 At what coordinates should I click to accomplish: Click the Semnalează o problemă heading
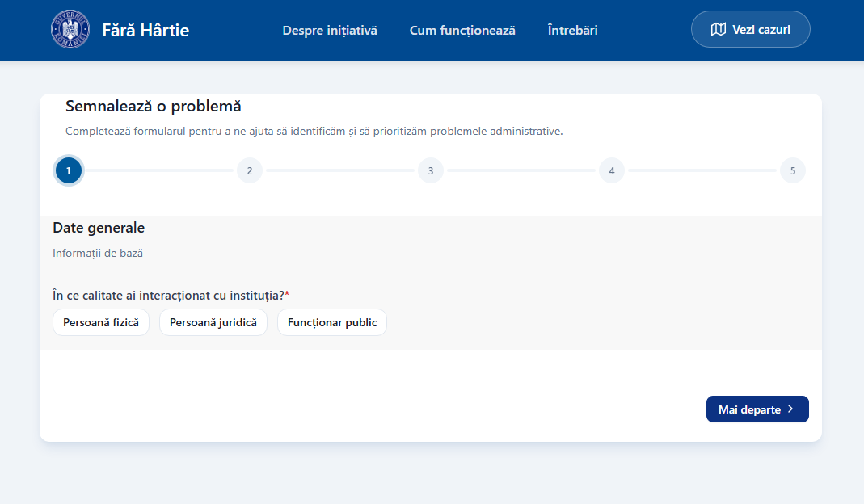(154, 105)
